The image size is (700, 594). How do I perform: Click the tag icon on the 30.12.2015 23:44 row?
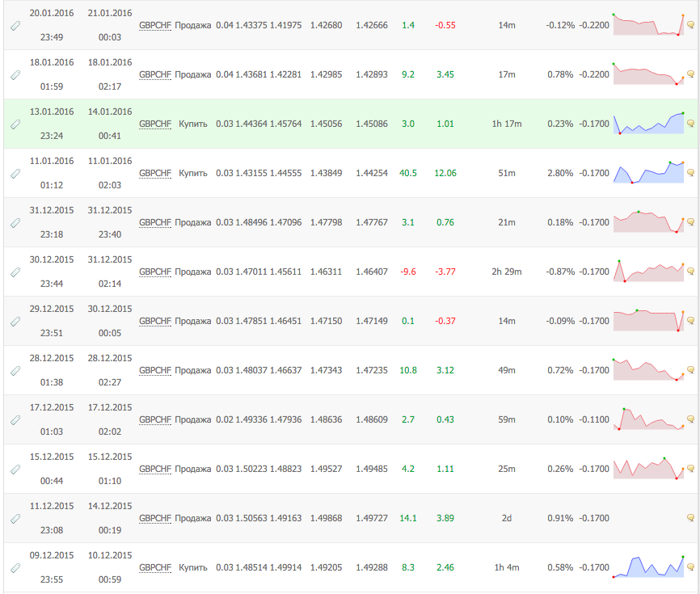(15, 272)
